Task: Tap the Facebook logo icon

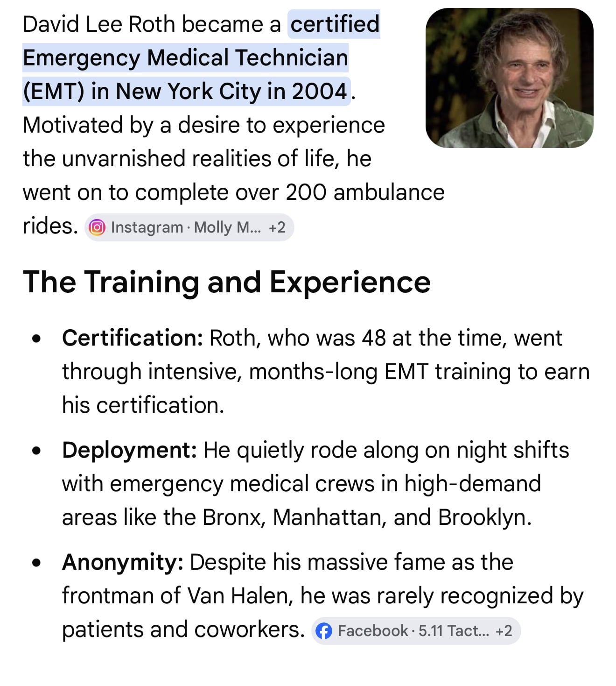Action: click(x=324, y=631)
